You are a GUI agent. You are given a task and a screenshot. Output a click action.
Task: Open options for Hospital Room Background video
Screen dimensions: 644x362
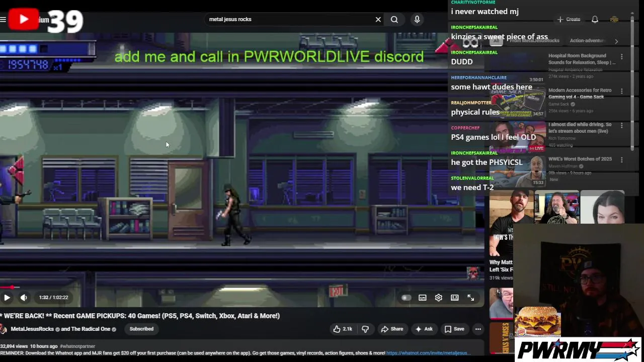(x=622, y=57)
